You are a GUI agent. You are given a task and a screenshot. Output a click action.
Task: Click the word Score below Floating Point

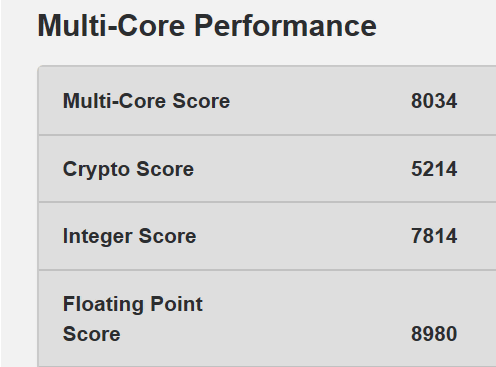(x=92, y=334)
